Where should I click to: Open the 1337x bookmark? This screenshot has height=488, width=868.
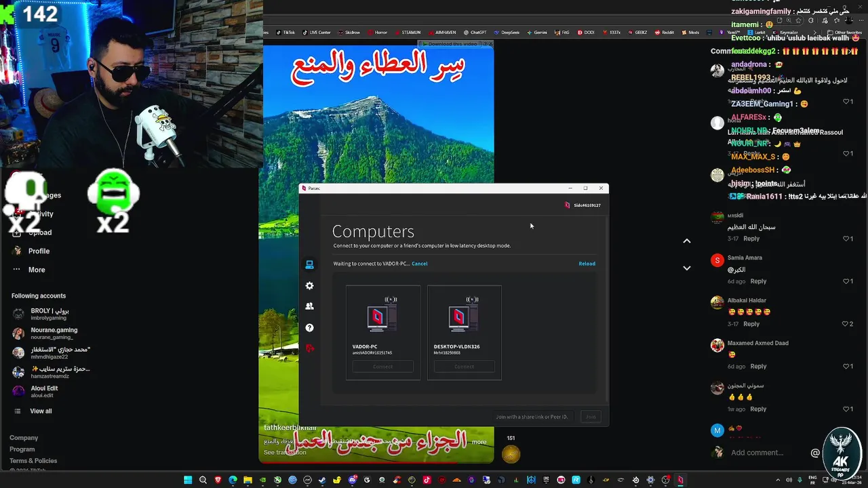coord(611,33)
